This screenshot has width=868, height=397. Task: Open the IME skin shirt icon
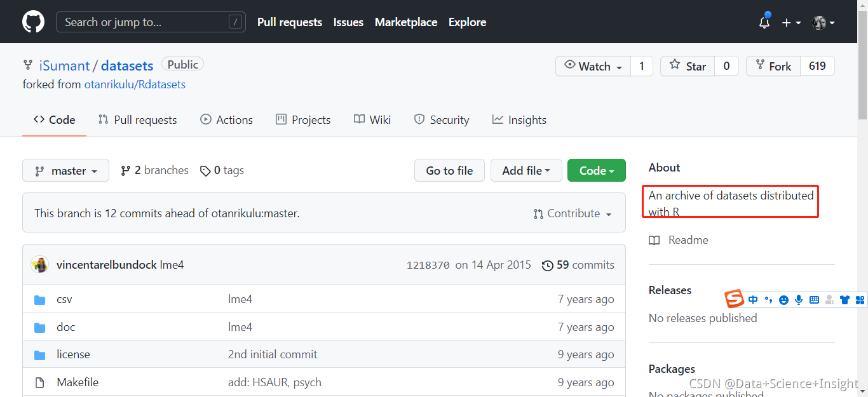844,300
